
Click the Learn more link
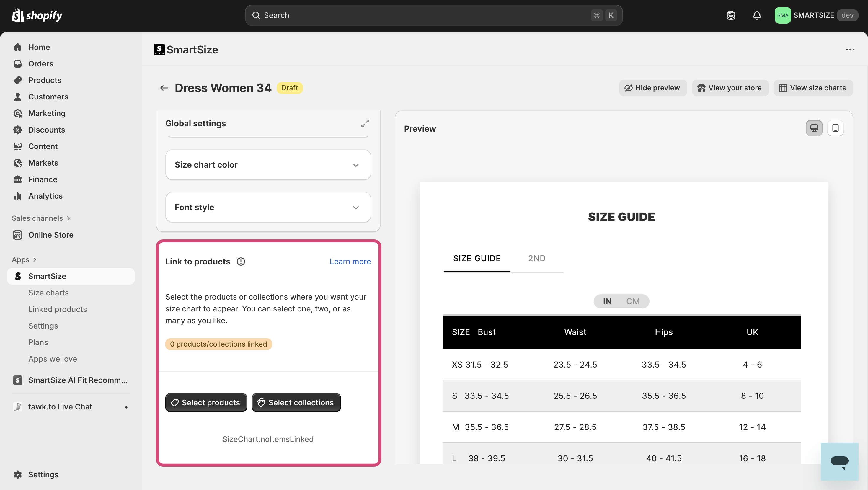pos(350,262)
